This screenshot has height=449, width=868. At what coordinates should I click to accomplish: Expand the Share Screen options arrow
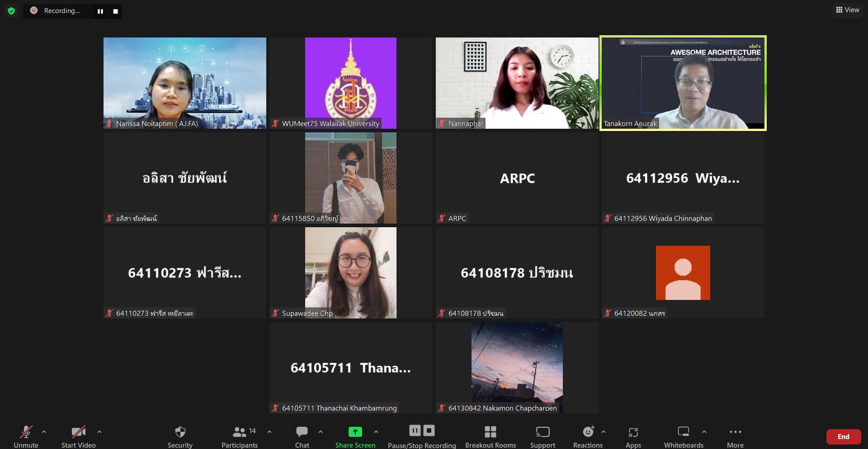(x=376, y=432)
